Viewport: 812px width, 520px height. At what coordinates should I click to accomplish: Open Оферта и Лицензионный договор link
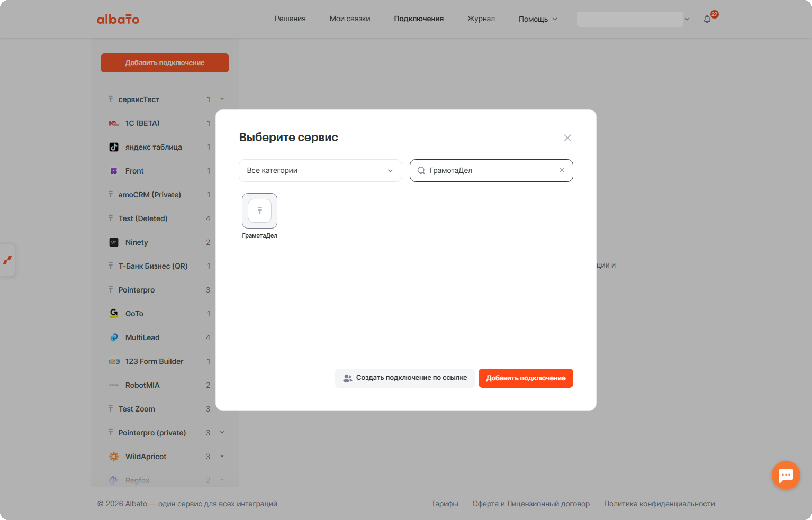click(x=531, y=504)
